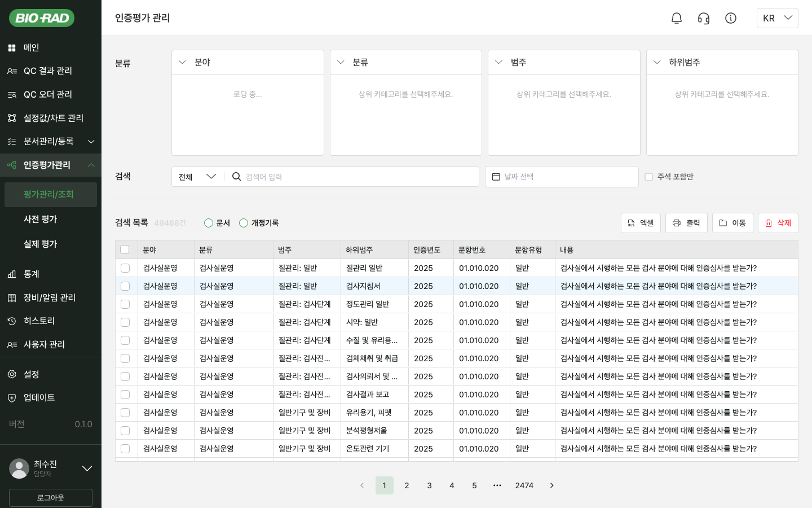Screen dimensions: 812x508
Task: Click the 삭제 delete button
Action: tap(778, 223)
